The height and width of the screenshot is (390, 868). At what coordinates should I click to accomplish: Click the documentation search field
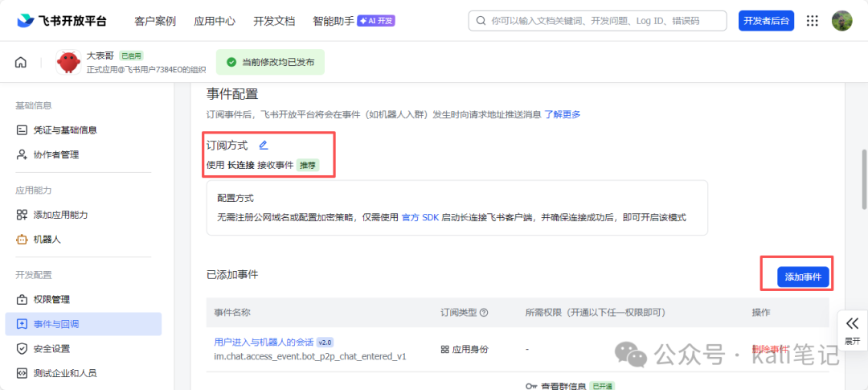point(598,21)
